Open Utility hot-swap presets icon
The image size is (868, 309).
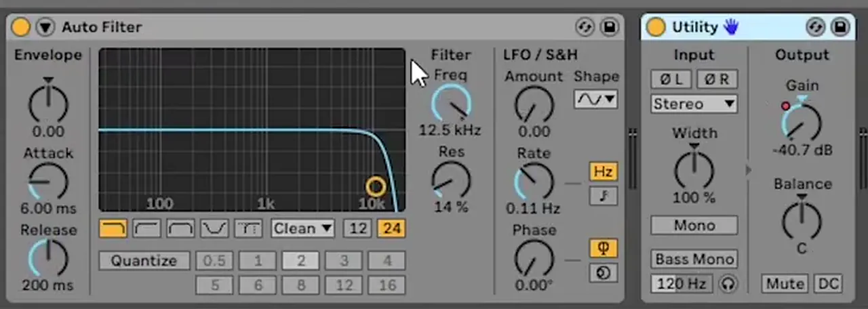tap(816, 27)
